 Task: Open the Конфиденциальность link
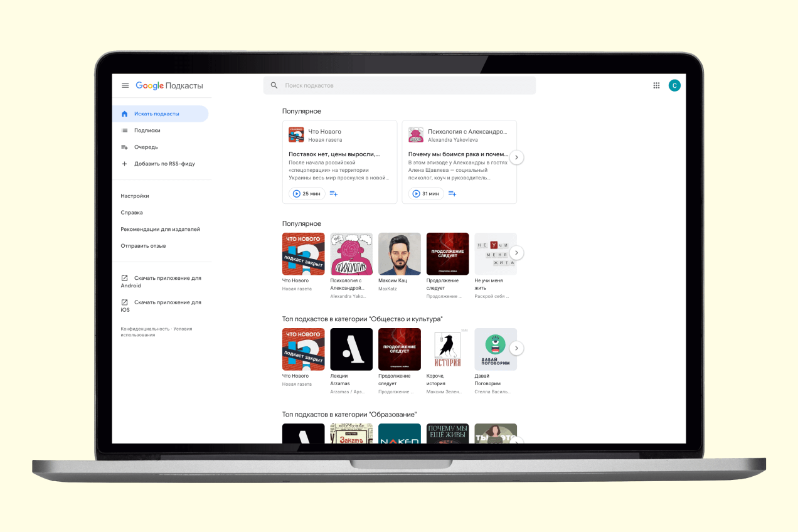point(145,329)
